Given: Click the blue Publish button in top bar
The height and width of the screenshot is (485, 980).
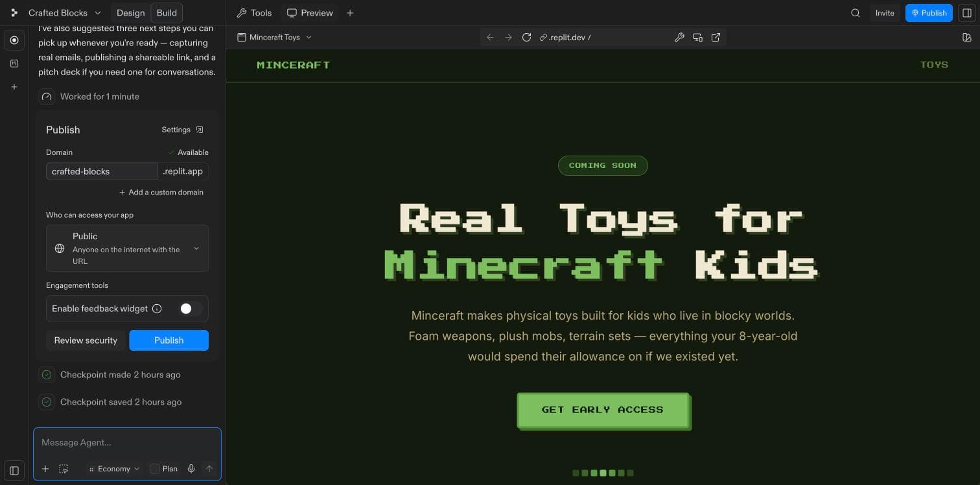Looking at the screenshot, I should (929, 13).
